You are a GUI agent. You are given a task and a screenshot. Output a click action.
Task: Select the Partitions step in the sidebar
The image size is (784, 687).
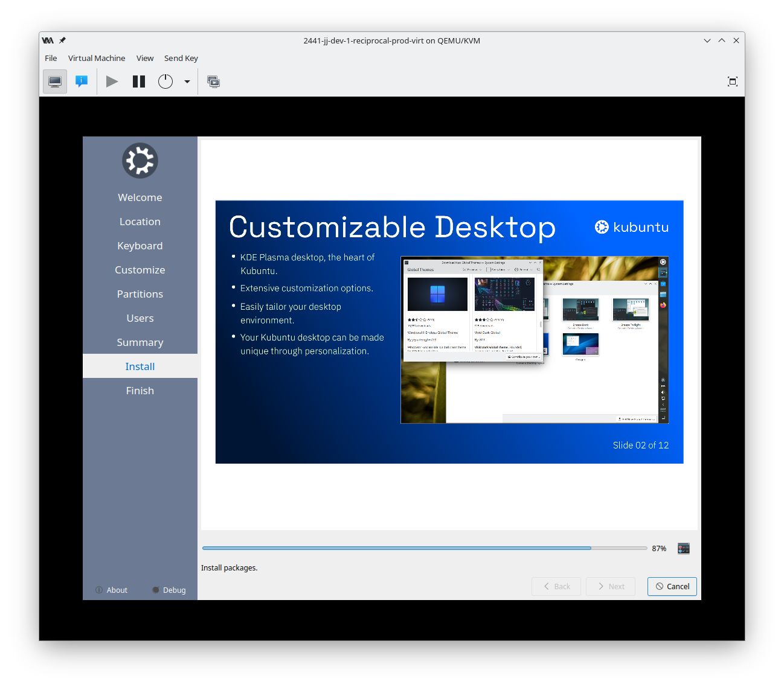pyautogui.click(x=140, y=294)
